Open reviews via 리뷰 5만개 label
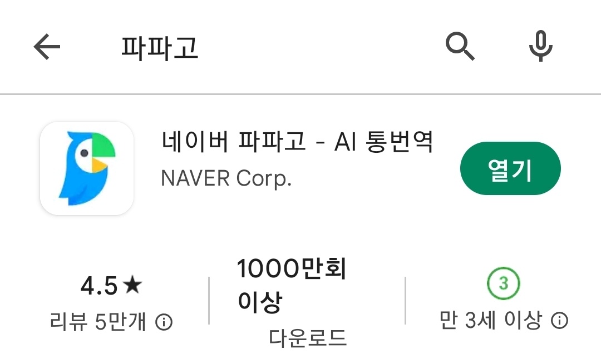This screenshot has width=601, height=364. (x=98, y=322)
